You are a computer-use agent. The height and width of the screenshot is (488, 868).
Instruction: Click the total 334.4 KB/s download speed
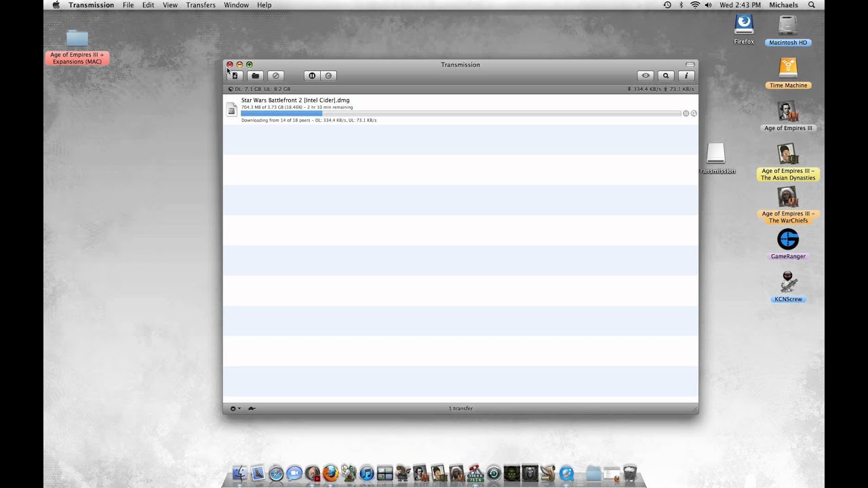pos(644,89)
